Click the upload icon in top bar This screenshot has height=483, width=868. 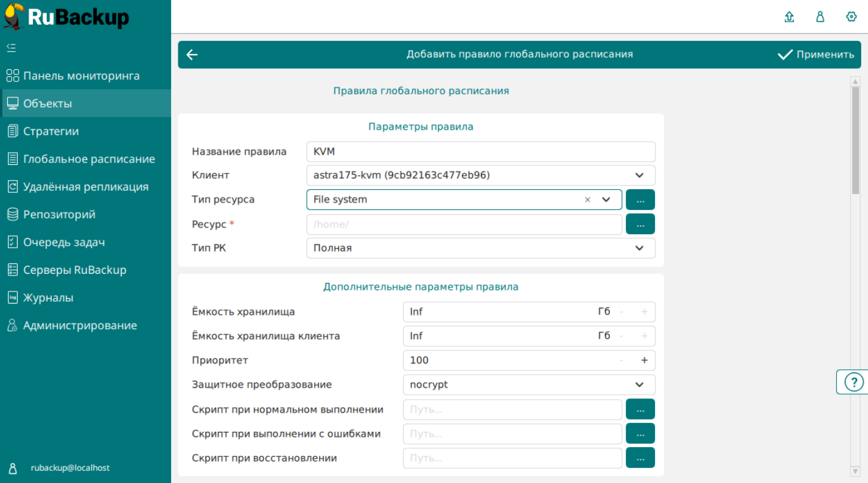click(789, 17)
